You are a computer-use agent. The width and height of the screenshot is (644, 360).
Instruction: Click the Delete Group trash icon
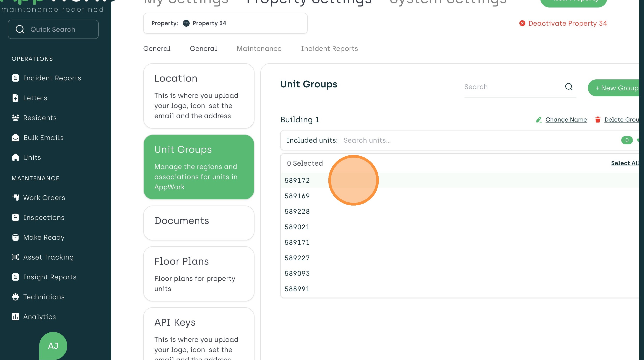click(598, 120)
